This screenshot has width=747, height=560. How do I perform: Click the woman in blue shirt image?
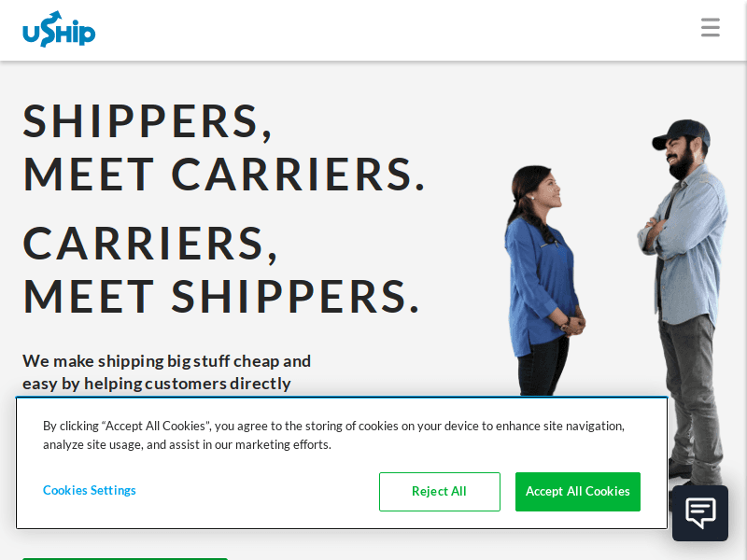pyautogui.click(x=543, y=281)
